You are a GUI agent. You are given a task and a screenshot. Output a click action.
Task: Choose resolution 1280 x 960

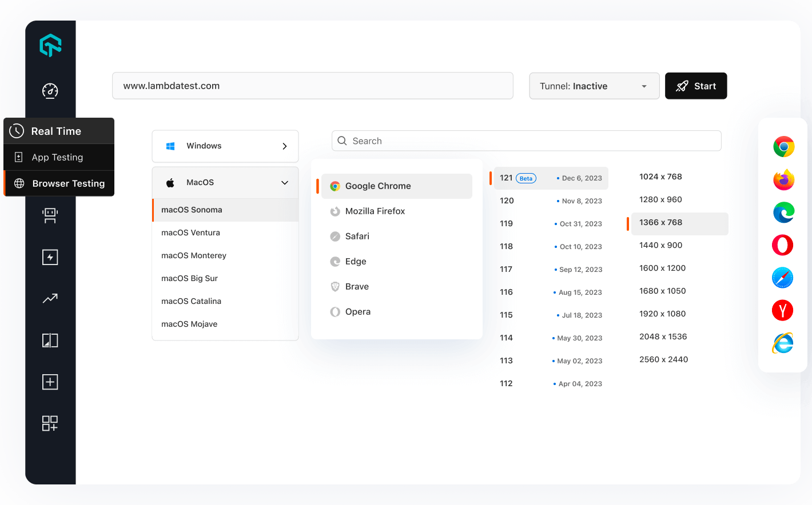660,200
